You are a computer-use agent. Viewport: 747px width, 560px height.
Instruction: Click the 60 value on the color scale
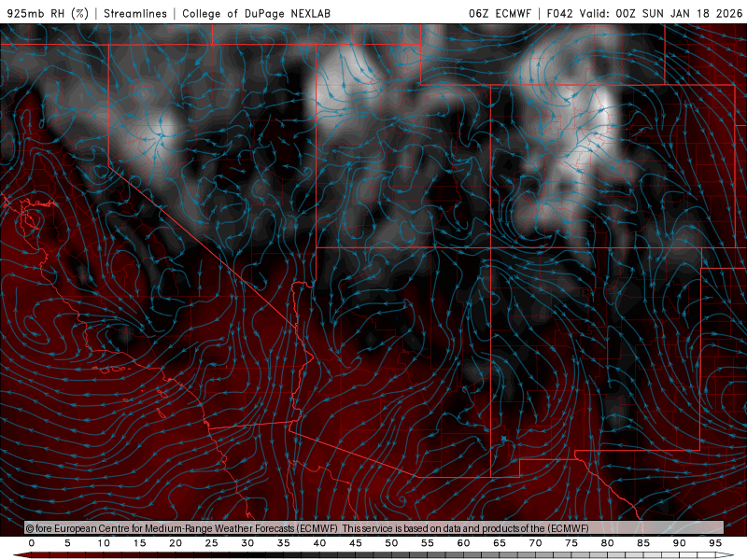(463, 543)
